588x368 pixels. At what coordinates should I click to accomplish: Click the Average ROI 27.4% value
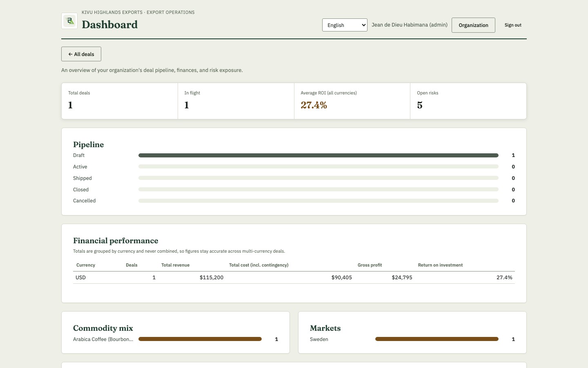click(x=314, y=105)
